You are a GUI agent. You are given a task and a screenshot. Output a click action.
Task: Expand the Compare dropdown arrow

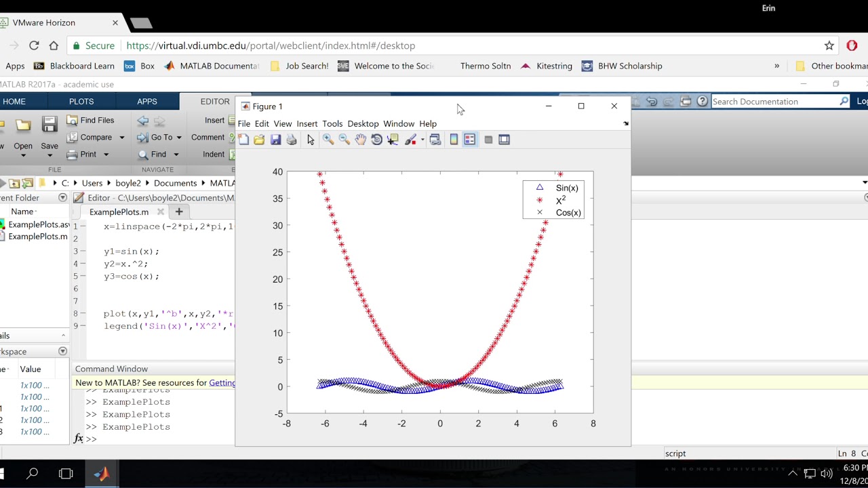click(122, 138)
